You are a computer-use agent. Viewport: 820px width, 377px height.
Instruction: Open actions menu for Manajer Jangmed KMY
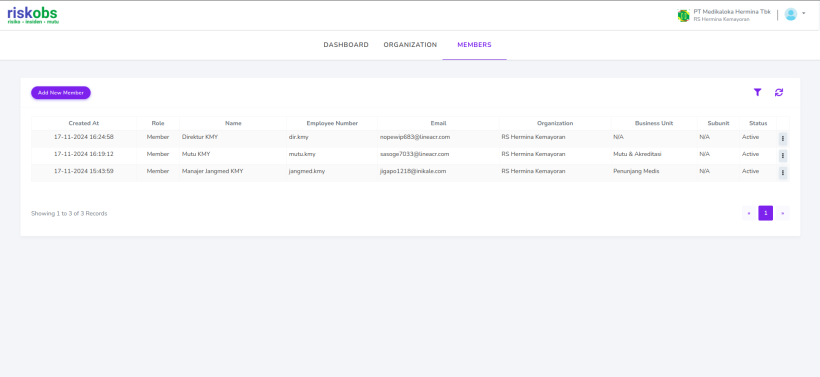[x=783, y=173]
